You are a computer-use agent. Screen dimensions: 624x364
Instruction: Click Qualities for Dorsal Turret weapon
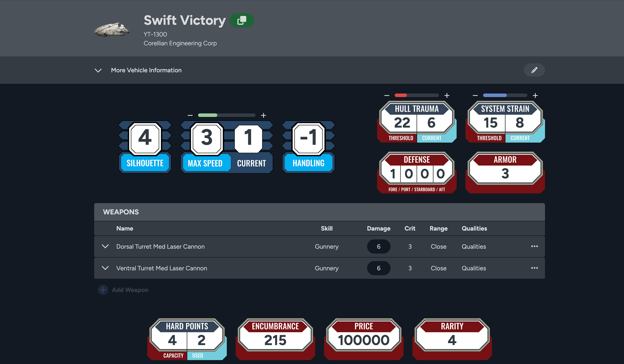474,246
